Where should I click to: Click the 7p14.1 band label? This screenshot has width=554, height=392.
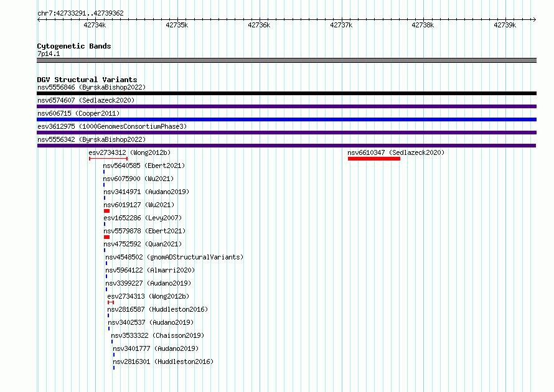(x=49, y=54)
